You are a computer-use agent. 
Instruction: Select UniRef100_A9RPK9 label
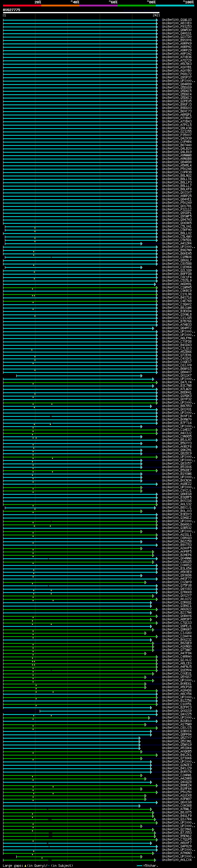click(x=177, y=43)
